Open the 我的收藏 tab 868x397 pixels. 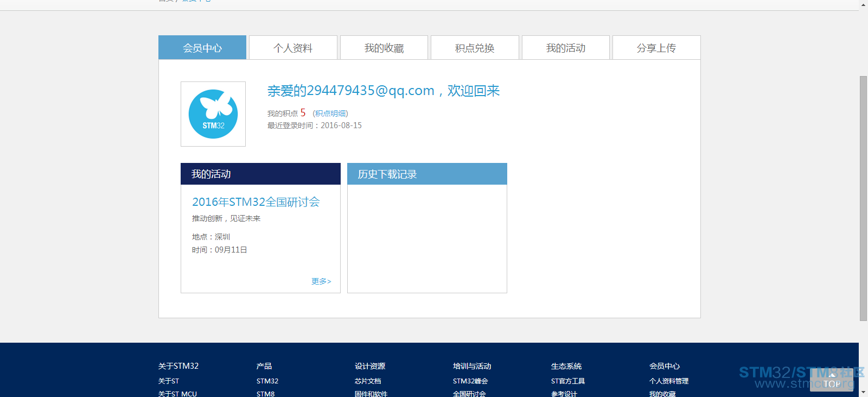point(384,48)
